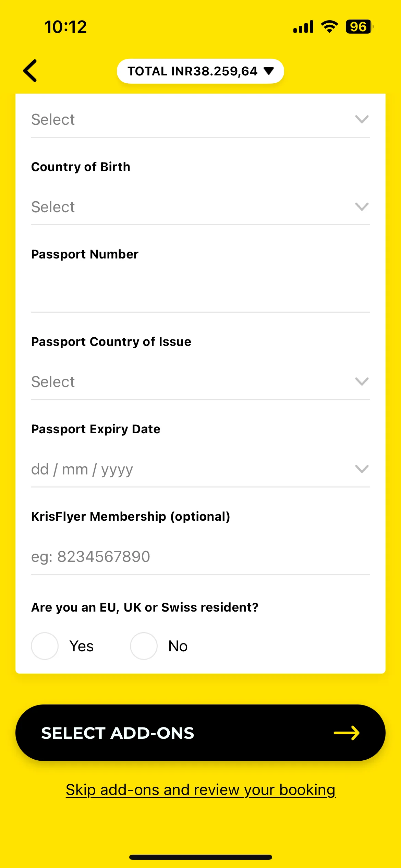Viewport: 401px width, 868px height.
Task: Select Yes for EU, UK or Swiss resident
Action: 45,646
